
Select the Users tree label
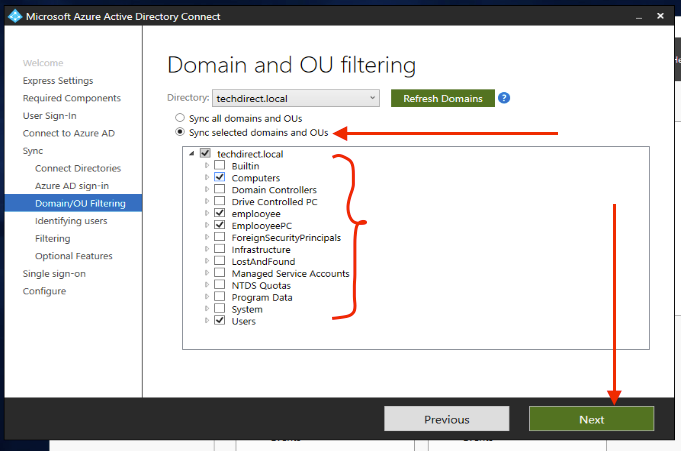point(243,321)
